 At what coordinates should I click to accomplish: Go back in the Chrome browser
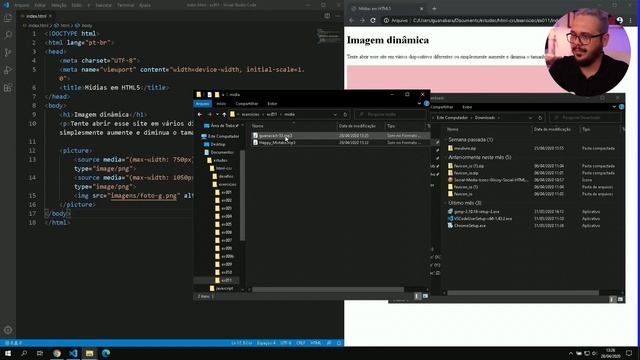(x=351, y=20)
